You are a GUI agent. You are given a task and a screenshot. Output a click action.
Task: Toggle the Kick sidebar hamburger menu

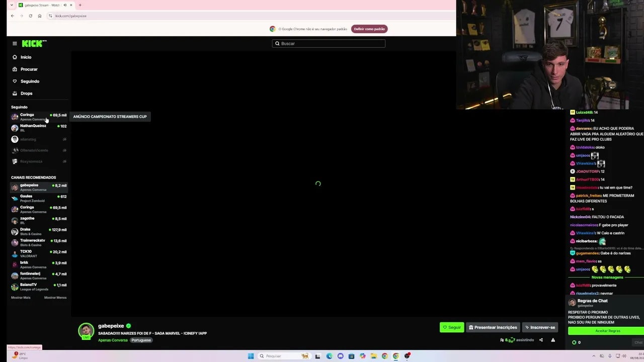point(15,44)
